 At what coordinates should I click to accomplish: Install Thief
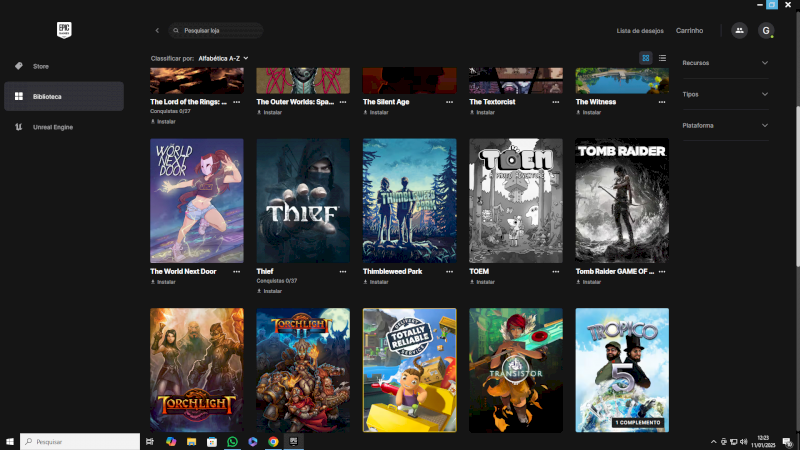(269, 291)
